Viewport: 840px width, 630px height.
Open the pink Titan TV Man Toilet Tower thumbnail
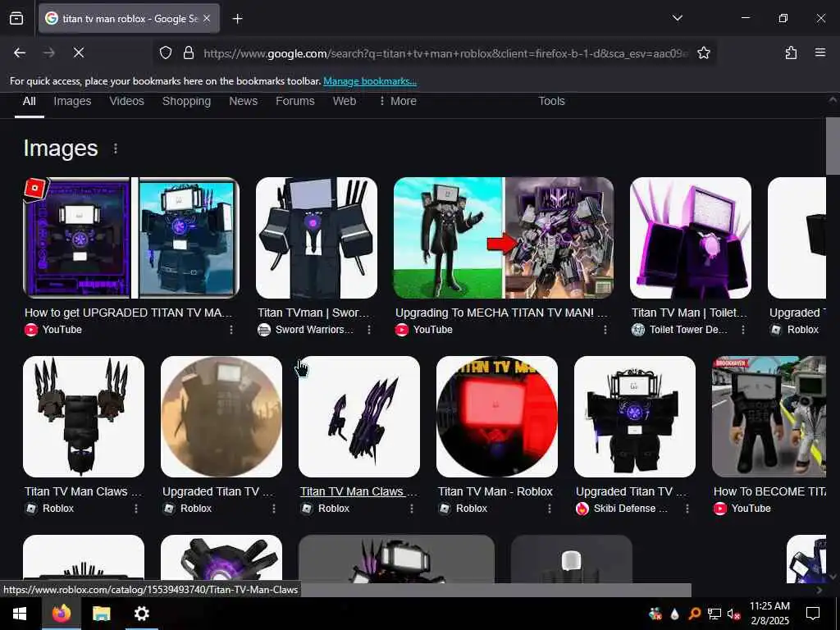[691, 238]
